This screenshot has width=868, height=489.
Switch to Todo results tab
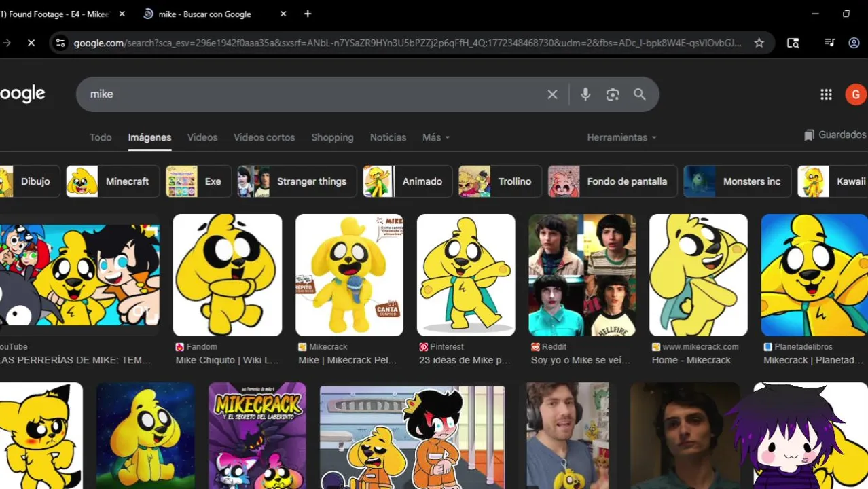101,137
